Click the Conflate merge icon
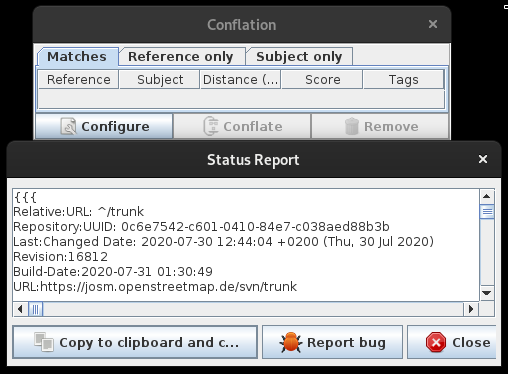Viewport: 508px width, 374px height. tap(211, 126)
